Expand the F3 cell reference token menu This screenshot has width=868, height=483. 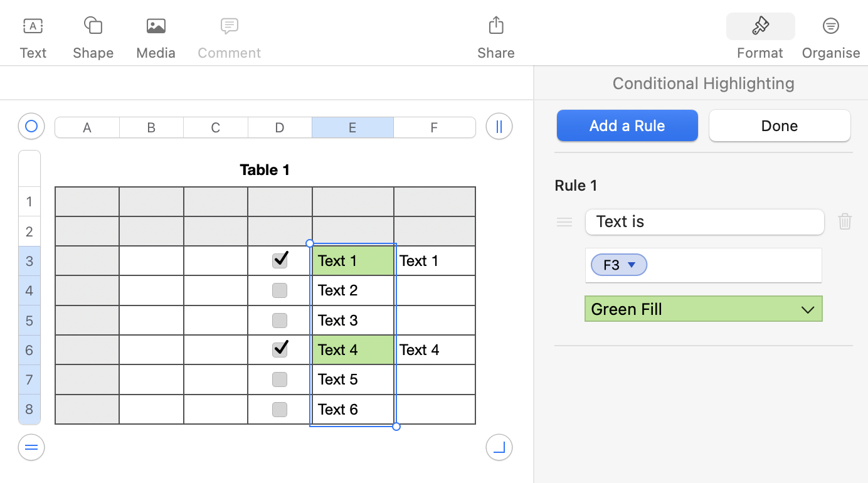point(632,265)
